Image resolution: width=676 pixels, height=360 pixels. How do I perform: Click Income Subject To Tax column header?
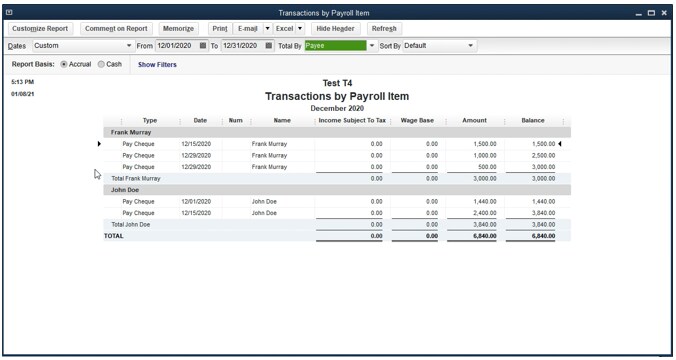tap(352, 121)
